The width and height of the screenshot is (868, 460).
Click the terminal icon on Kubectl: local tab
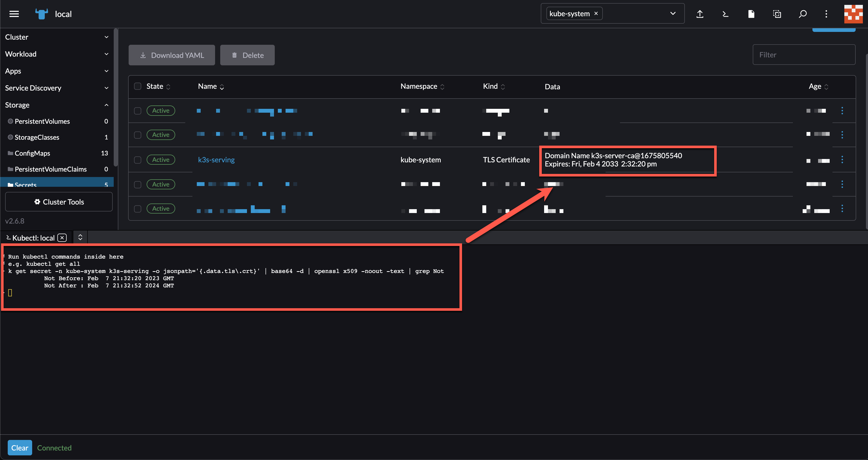[9, 237]
